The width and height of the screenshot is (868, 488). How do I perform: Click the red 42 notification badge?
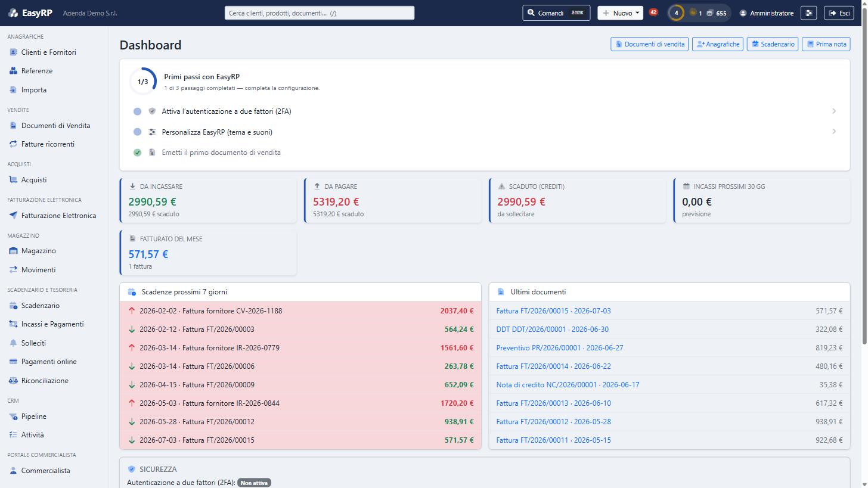[653, 12]
